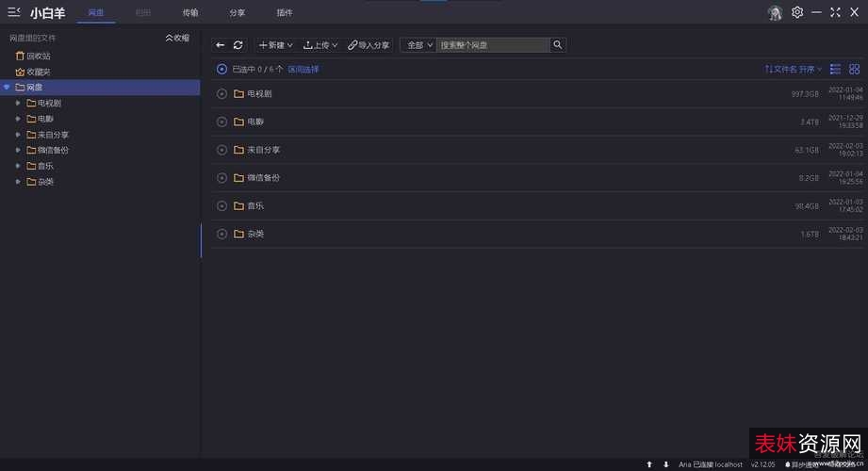The image size is (868, 471).
Task: Switch to the 分享 tab
Action: pyautogui.click(x=237, y=13)
